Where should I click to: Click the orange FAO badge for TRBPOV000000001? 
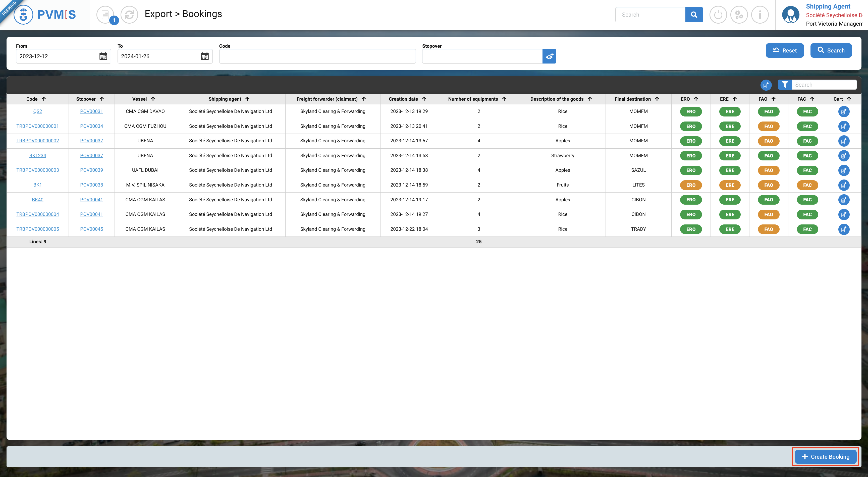click(x=768, y=126)
